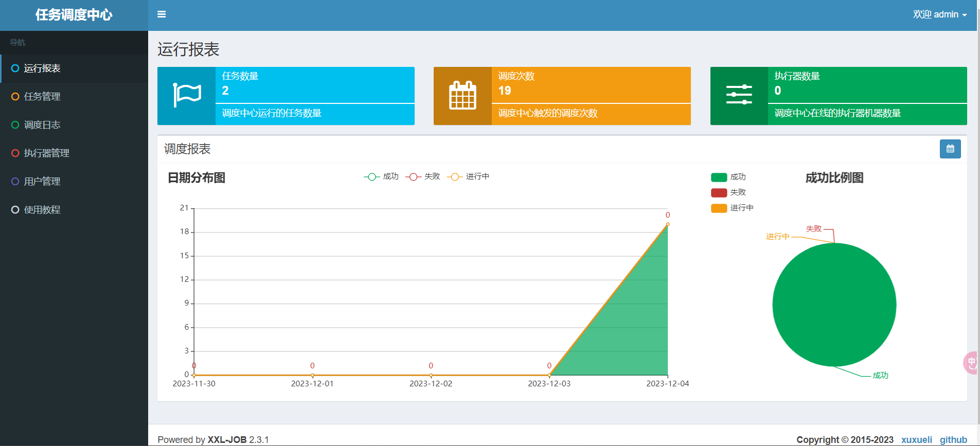Click the XXL-JOB footer link
The height and width of the screenshot is (446, 980).
click(x=227, y=440)
